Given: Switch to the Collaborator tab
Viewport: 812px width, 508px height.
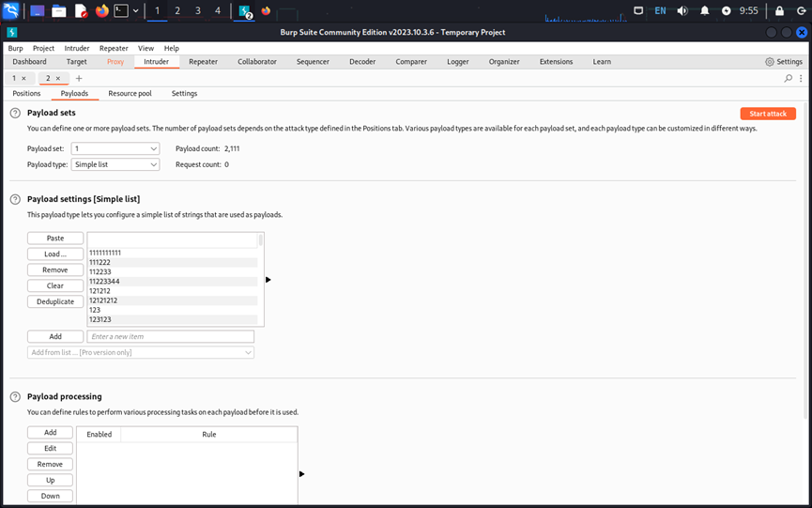Looking at the screenshot, I should coord(257,62).
